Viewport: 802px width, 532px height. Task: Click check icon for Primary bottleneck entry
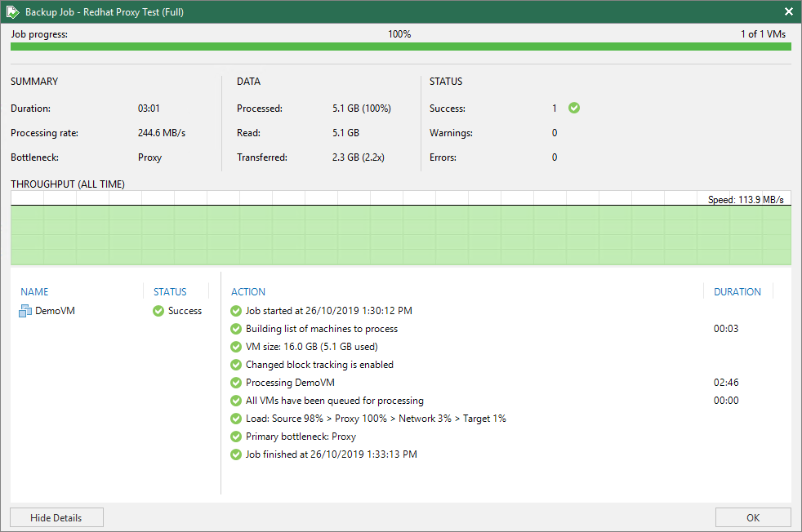236,437
